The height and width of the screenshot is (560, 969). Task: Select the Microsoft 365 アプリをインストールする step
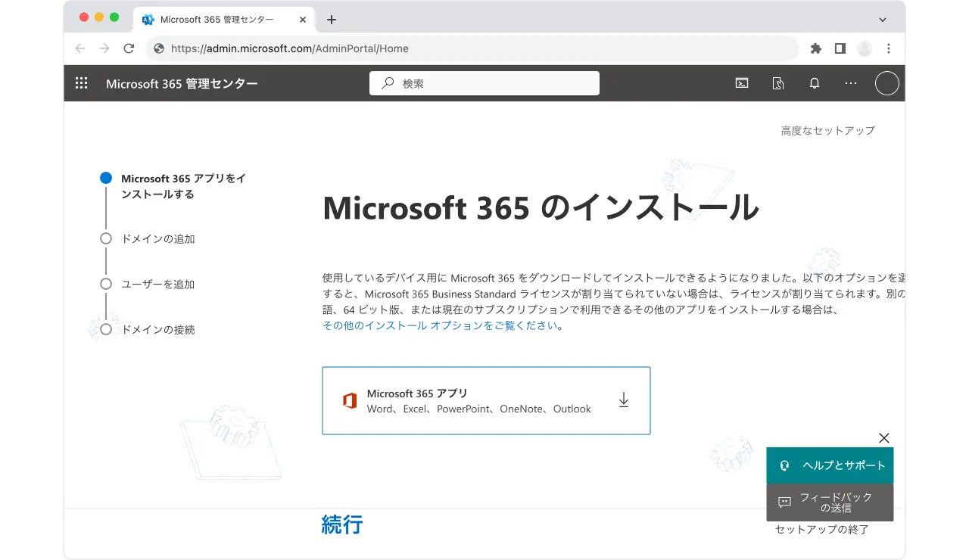point(184,186)
